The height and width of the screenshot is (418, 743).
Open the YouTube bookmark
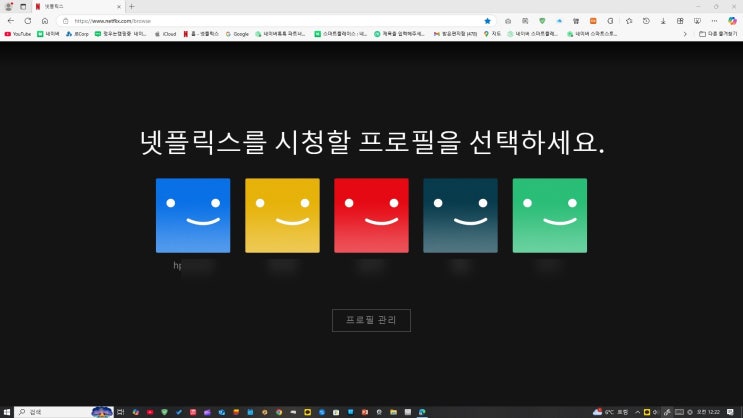18,34
